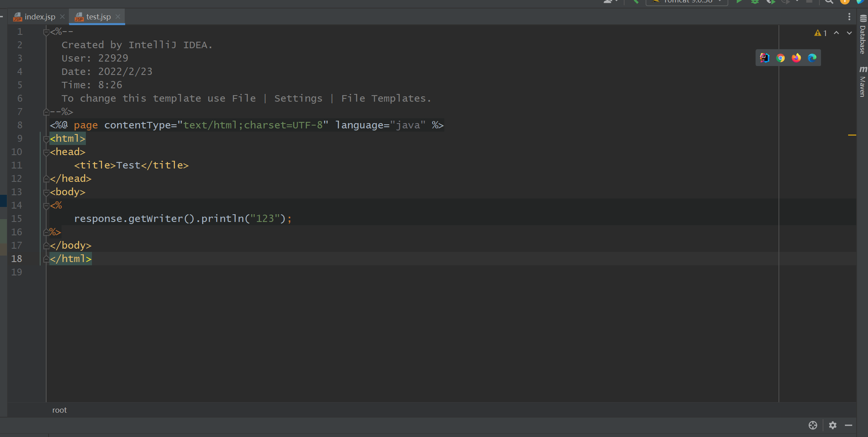This screenshot has width=868, height=437.
Task: Open test.jsp in Chrome browser
Action: tap(781, 58)
